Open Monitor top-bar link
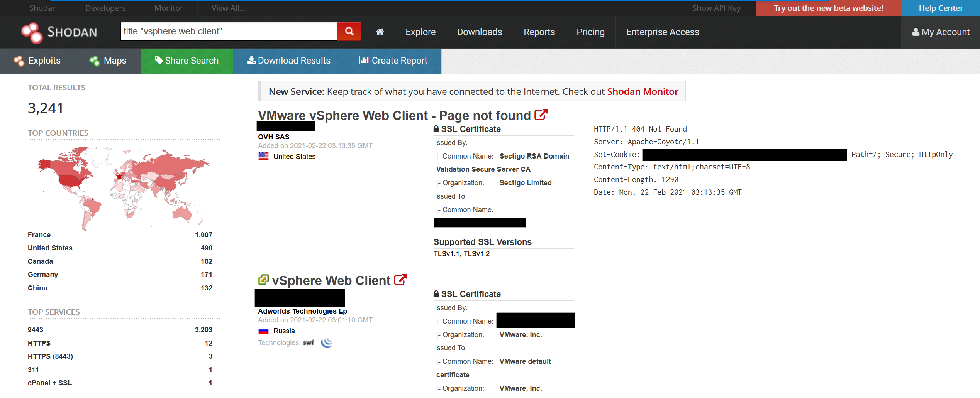Image resolution: width=980 pixels, height=398 pixels. 169,8
